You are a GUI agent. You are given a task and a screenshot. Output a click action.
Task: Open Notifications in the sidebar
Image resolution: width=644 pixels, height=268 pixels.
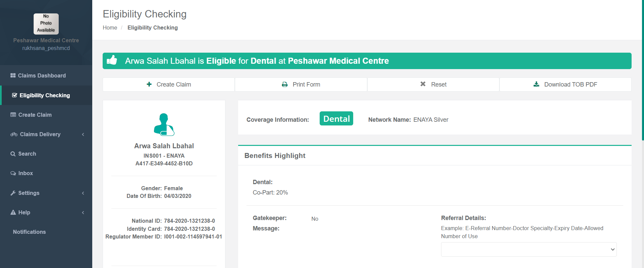coord(29,232)
